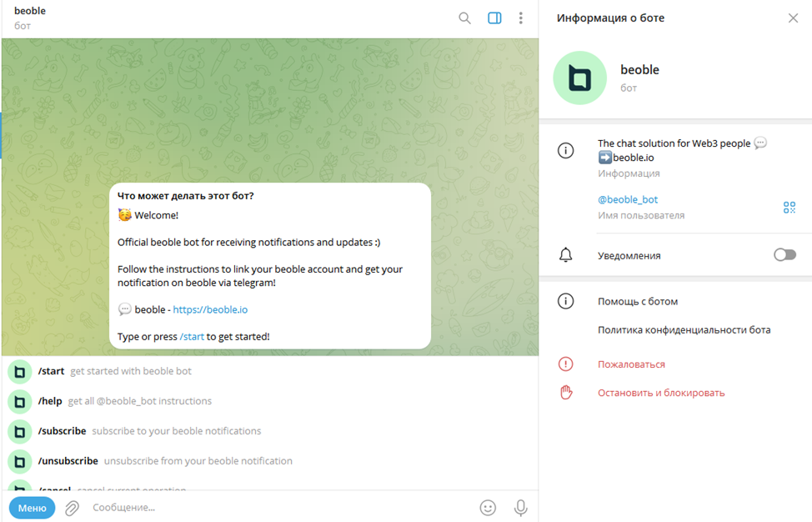
Task: Click the beoble avatar next to /subscribe
Action: [20, 432]
